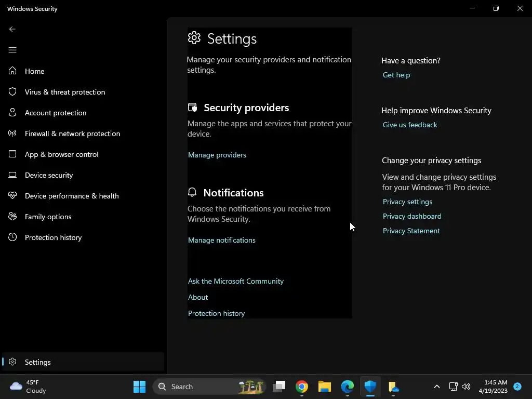The height and width of the screenshot is (399, 532).
Task: Click the Home house icon
Action: 12,71
